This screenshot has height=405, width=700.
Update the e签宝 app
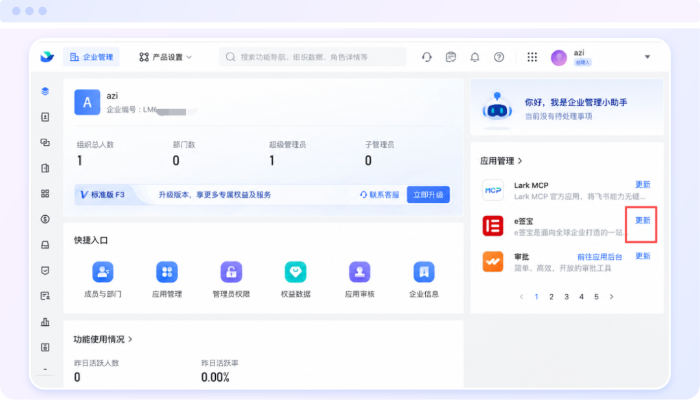(642, 221)
